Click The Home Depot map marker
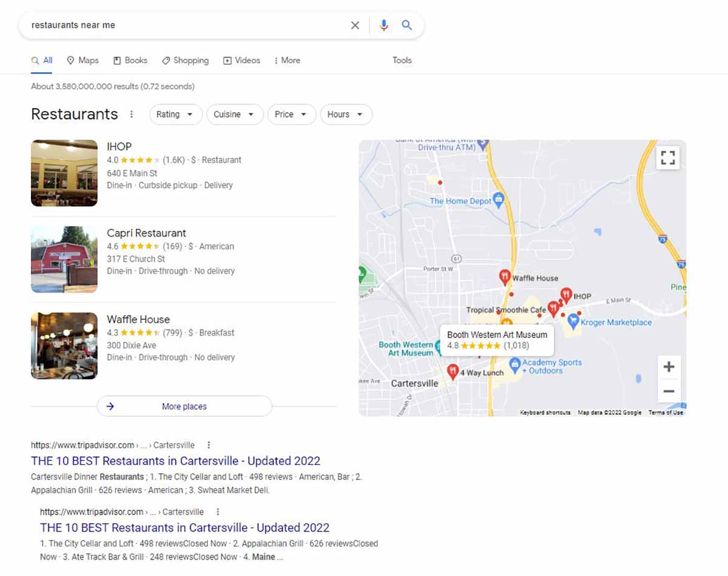 (x=499, y=199)
